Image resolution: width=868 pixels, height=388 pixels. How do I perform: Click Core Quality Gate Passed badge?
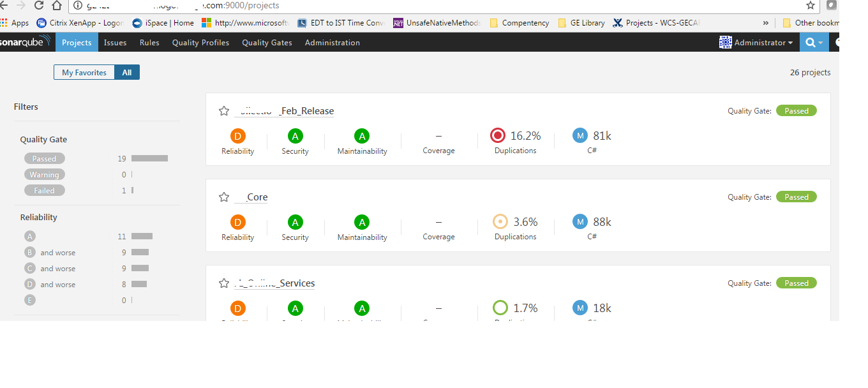pyautogui.click(x=797, y=197)
